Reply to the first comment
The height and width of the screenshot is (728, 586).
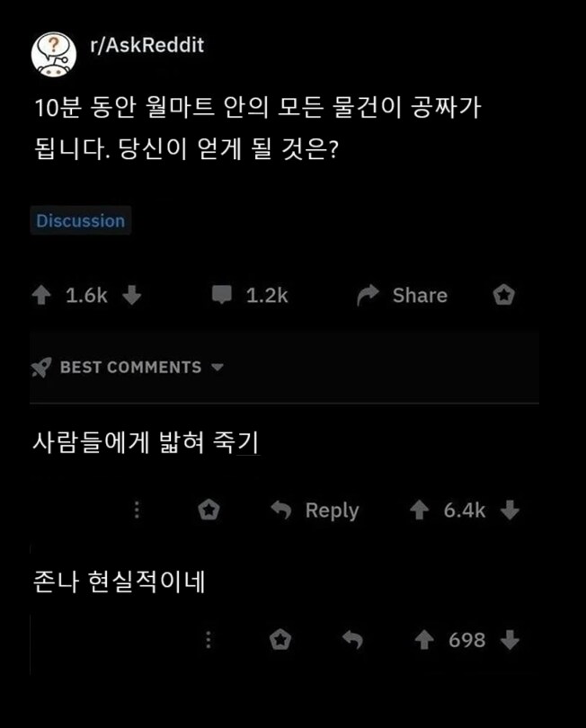click(x=331, y=509)
